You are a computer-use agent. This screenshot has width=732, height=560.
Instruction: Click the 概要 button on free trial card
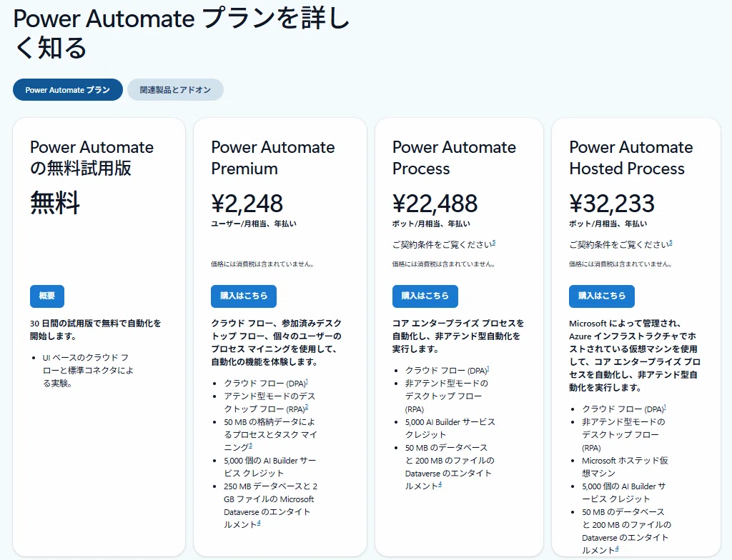[47, 296]
